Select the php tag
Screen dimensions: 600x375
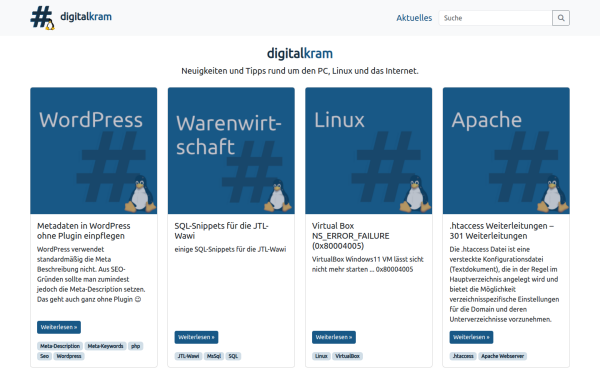click(x=135, y=346)
